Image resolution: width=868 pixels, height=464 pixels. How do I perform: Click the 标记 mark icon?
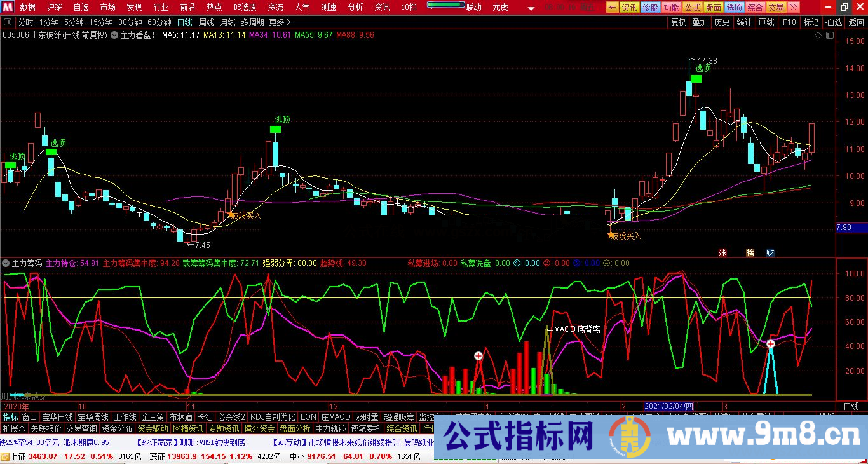[810, 22]
